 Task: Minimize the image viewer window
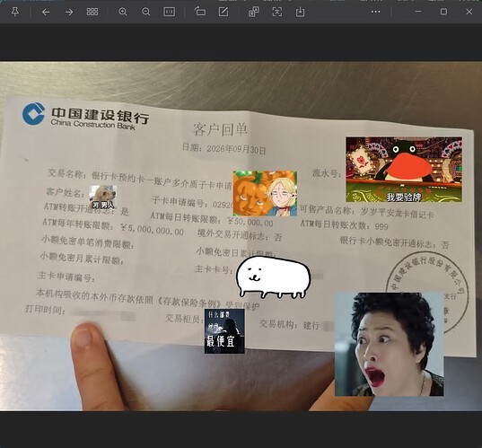coord(418,12)
